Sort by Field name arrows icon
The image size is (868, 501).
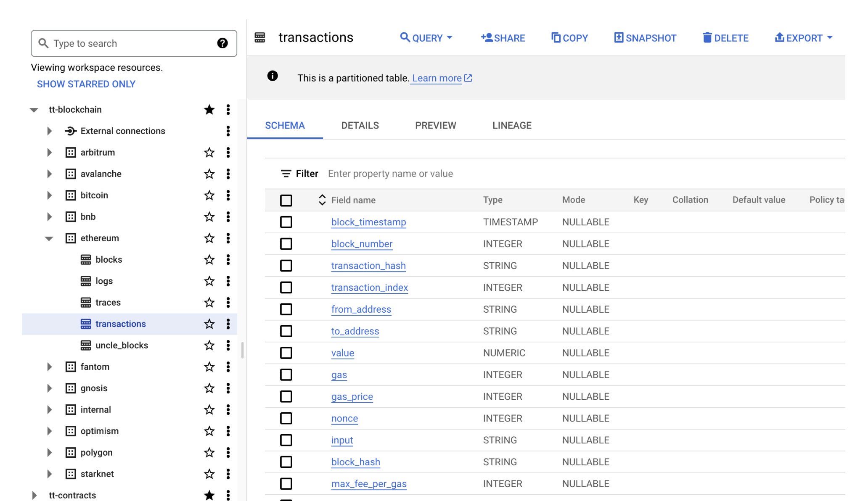click(322, 200)
